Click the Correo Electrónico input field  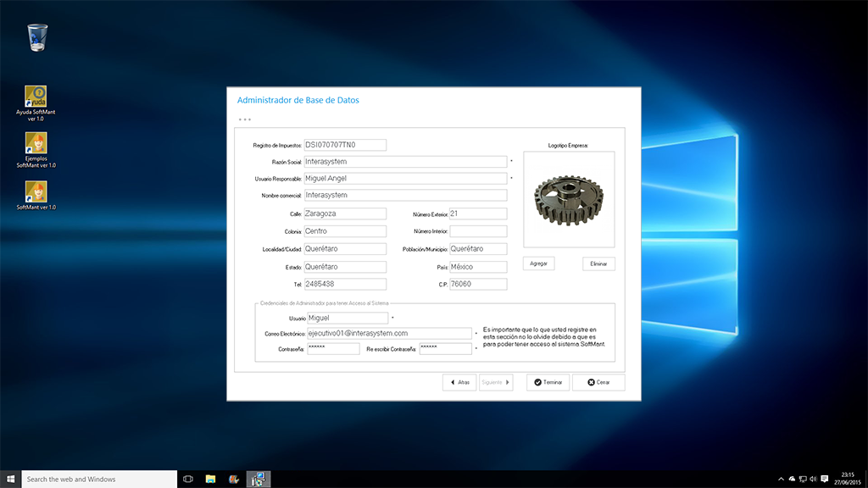[x=387, y=334]
